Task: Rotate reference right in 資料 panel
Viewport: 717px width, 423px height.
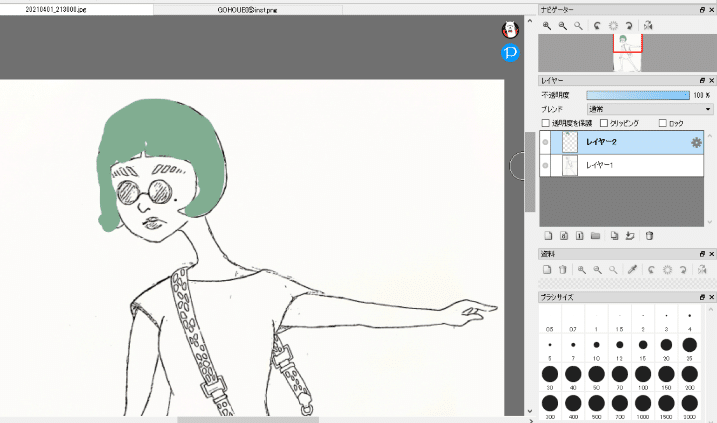Action: [x=683, y=270]
